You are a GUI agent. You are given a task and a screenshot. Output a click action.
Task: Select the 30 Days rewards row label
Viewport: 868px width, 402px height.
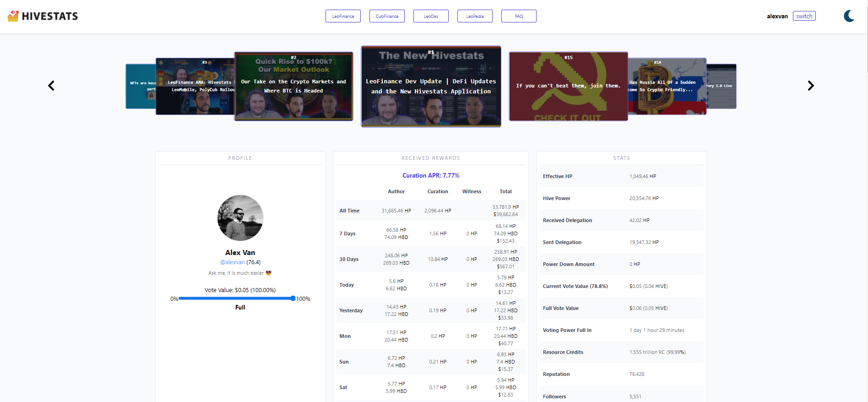pos(349,259)
